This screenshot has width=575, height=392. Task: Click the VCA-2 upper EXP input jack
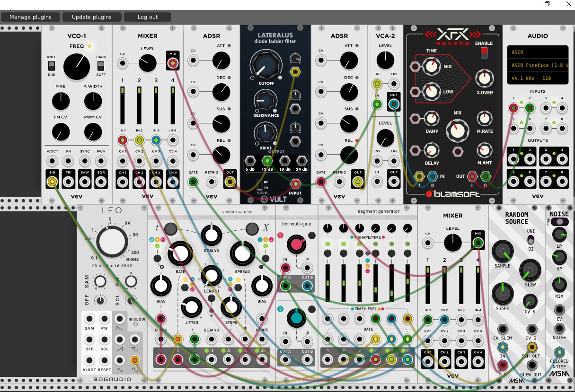coord(377,84)
